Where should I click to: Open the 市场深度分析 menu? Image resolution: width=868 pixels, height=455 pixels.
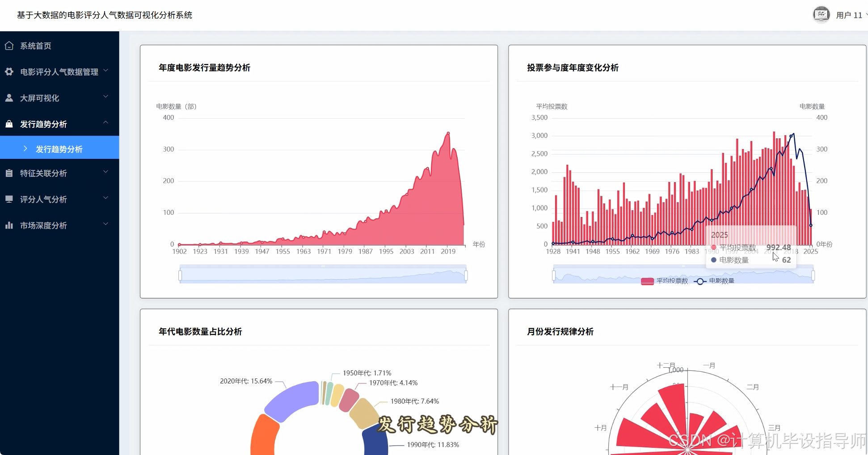coord(59,225)
